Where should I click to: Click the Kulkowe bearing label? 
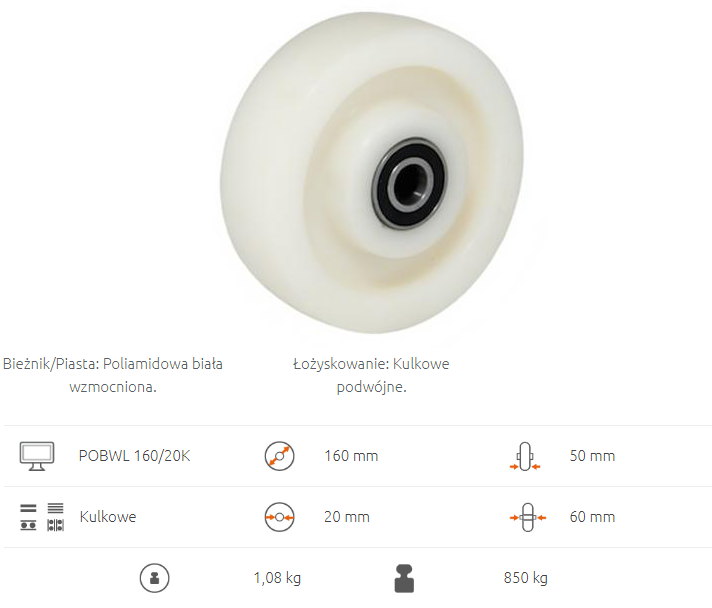(x=108, y=517)
